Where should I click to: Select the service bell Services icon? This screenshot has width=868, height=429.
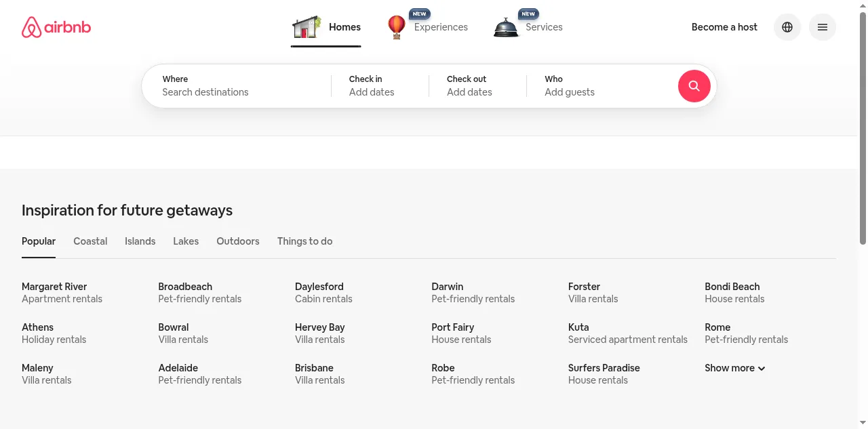(x=506, y=28)
